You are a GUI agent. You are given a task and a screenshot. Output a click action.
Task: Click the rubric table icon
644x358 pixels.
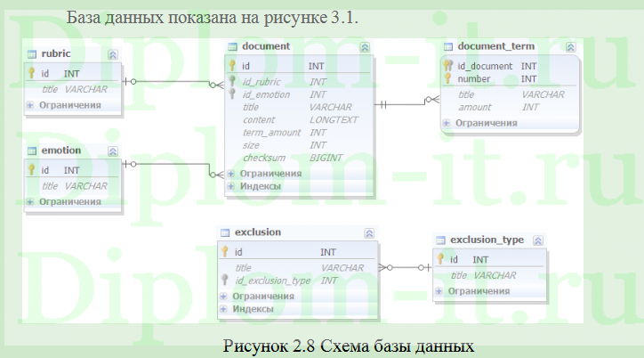(32, 54)
